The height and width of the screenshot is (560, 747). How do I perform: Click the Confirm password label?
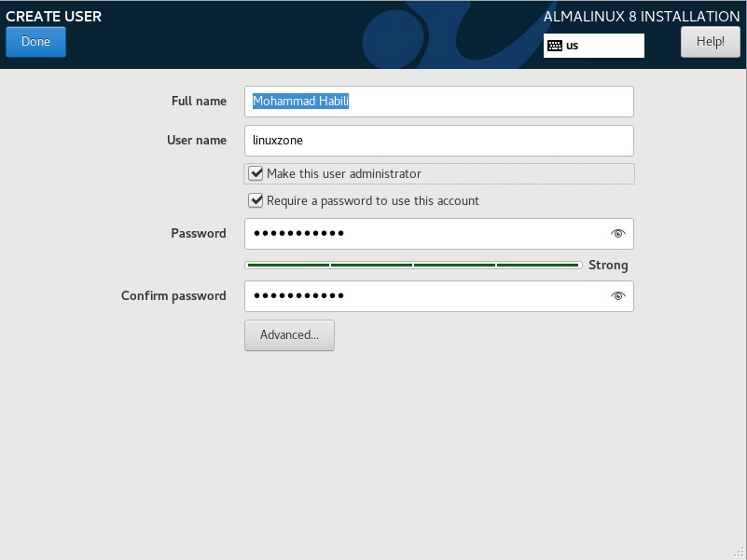pos(173,295)
